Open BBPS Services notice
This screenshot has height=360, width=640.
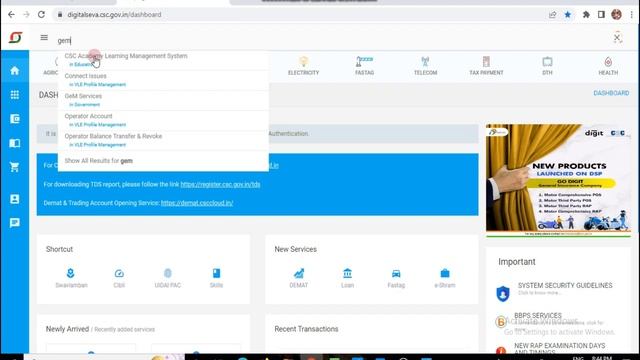pyautogui.click(x=538, y=316)
